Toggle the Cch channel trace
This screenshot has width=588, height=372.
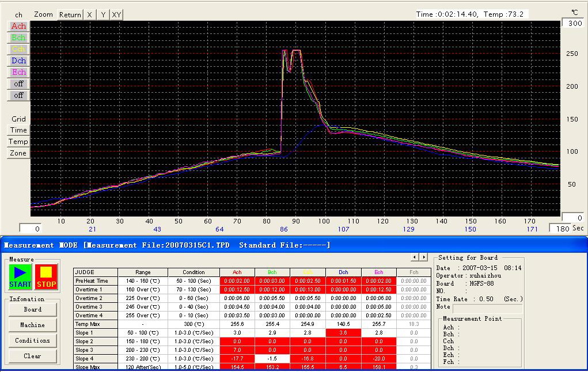click(x=18, y=49)
